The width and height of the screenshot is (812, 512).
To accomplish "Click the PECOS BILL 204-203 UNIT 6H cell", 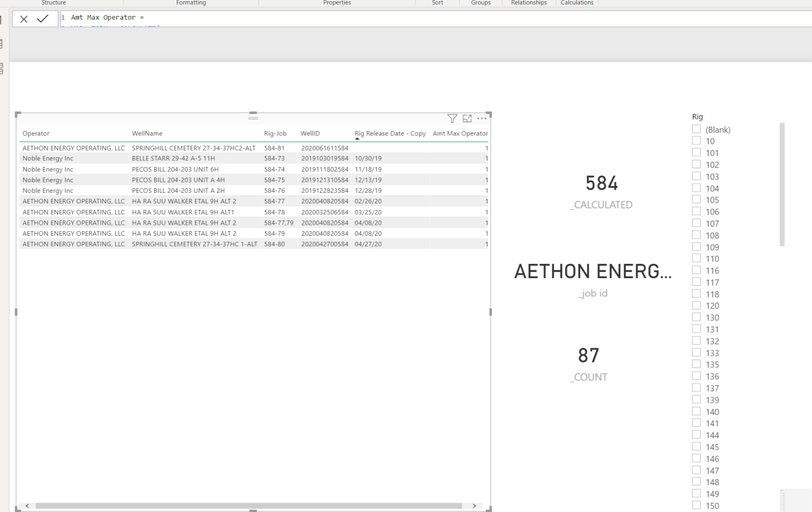I will pos(175,169).
